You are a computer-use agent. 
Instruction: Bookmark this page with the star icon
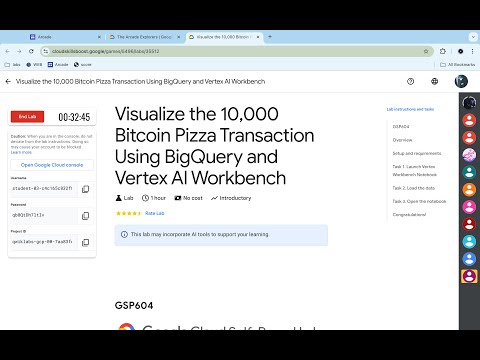pos(426,51)
